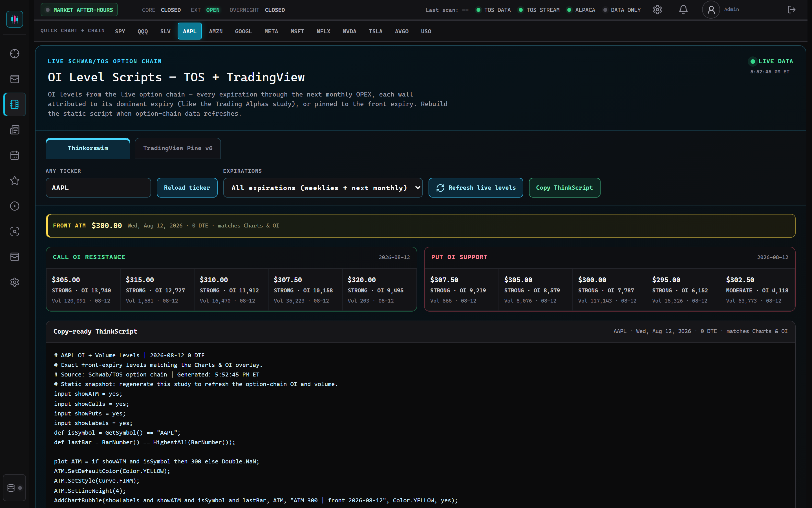Click the $307.50 put support card

coord(461,290)
